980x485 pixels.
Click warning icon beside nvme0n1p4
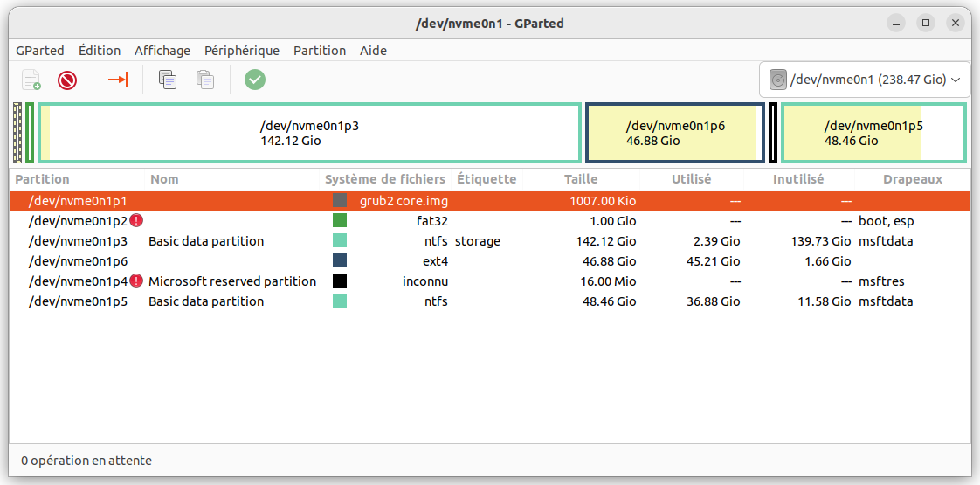136,281
